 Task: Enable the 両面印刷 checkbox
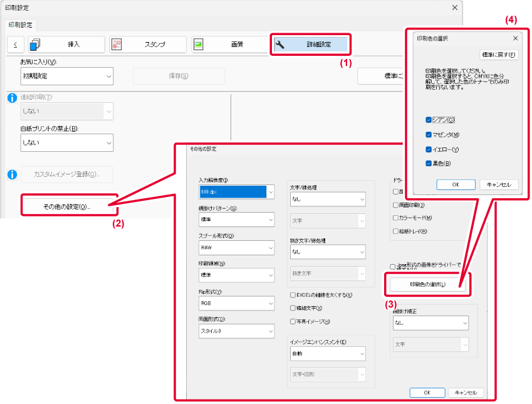click(395, 205)
